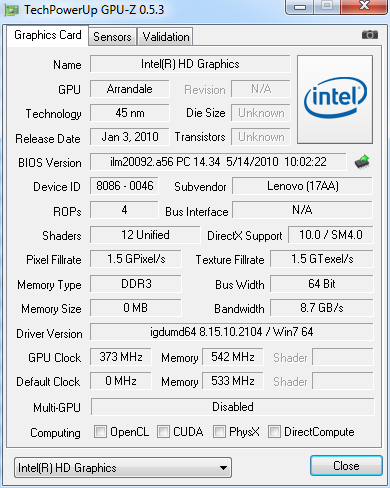This screenshot has height=488, width=390.
Task: Click the Pixel Fillrate field 1.5 GPixel/s
Action: pyautogui.click(x=136, y=259)
